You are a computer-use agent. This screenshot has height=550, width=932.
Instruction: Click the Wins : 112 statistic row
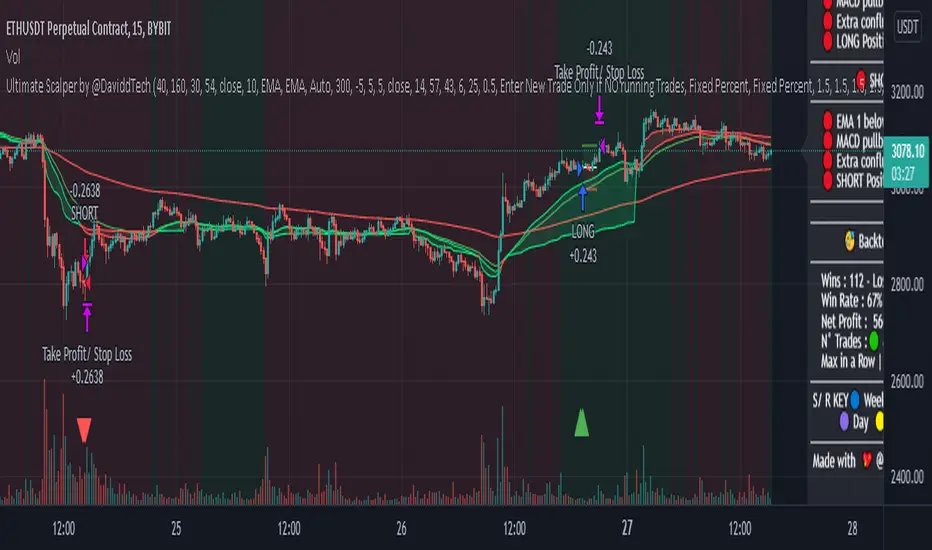(852, 280)
